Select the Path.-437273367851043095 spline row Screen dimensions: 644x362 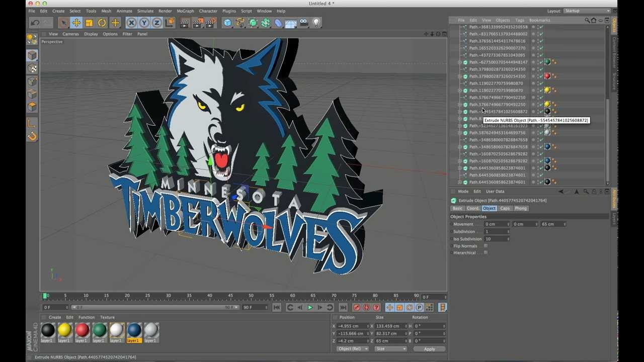(x=497, y=55)
